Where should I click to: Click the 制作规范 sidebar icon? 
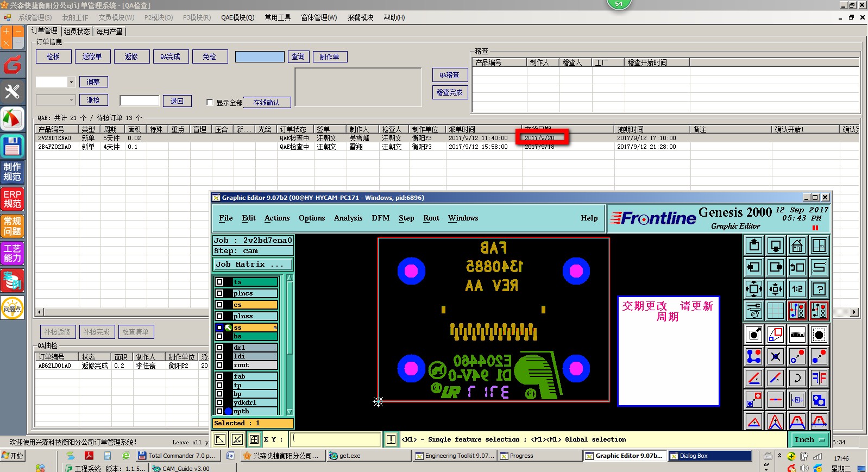click(12, 172)
